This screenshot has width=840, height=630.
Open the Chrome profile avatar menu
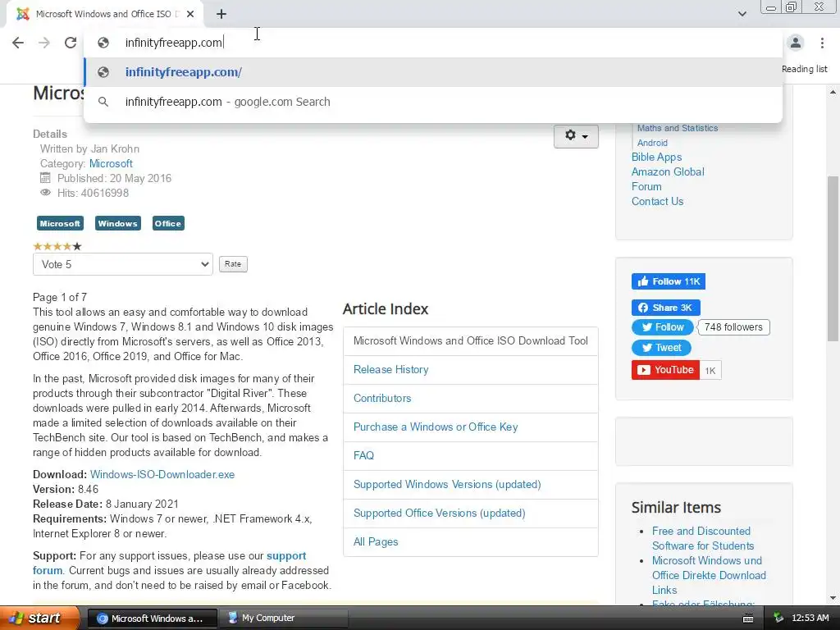point(796,43)
